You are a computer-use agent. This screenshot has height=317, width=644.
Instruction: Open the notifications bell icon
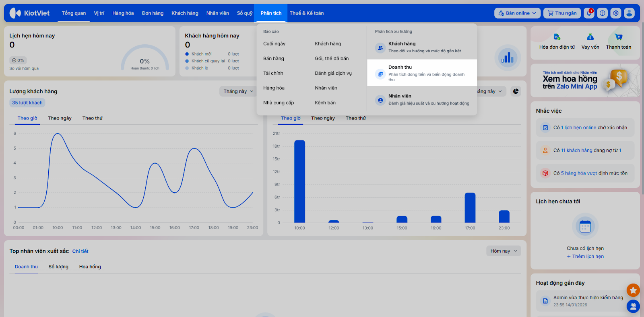pyautogui.click(x=589, y=13)
